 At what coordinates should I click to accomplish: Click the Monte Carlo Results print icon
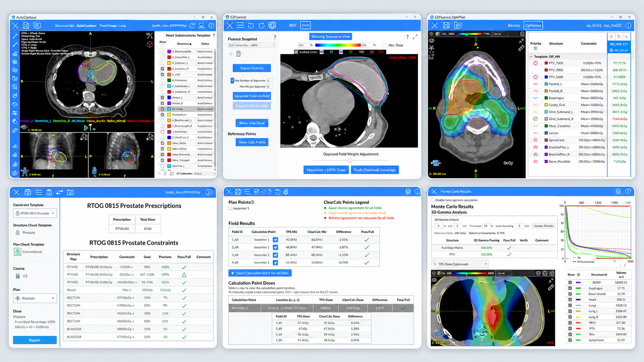618,192
